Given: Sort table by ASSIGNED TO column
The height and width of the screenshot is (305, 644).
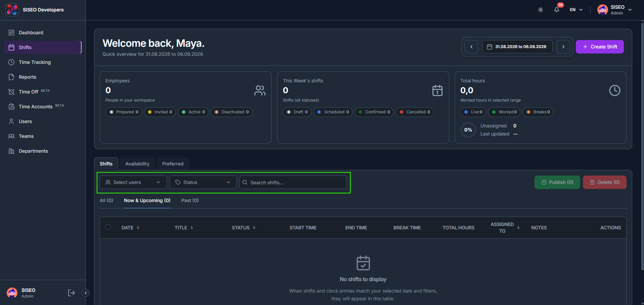Looking at the screenshot, I should (505, 228).
